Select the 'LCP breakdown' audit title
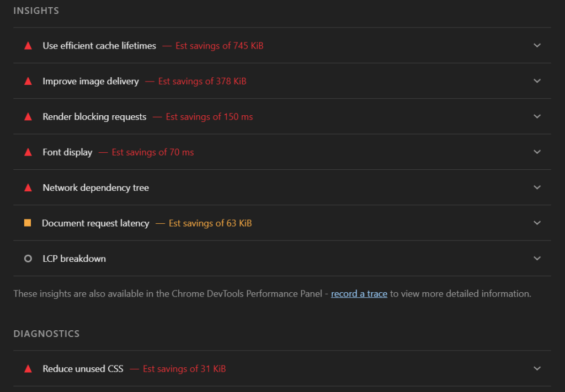 (74, 259)
